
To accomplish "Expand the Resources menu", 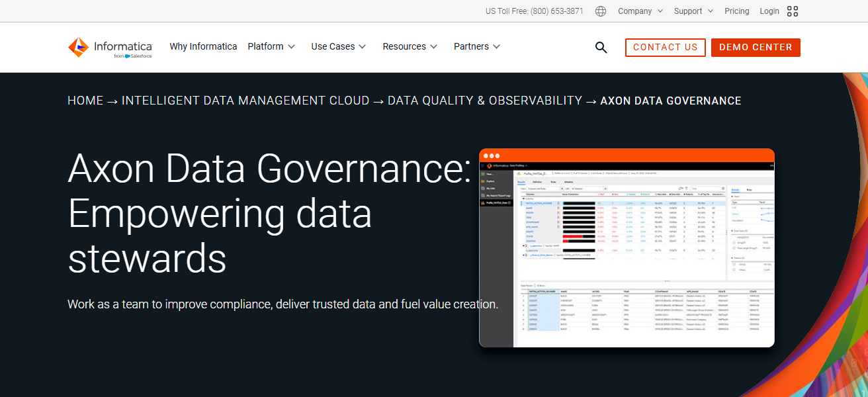I will point(410,47).
